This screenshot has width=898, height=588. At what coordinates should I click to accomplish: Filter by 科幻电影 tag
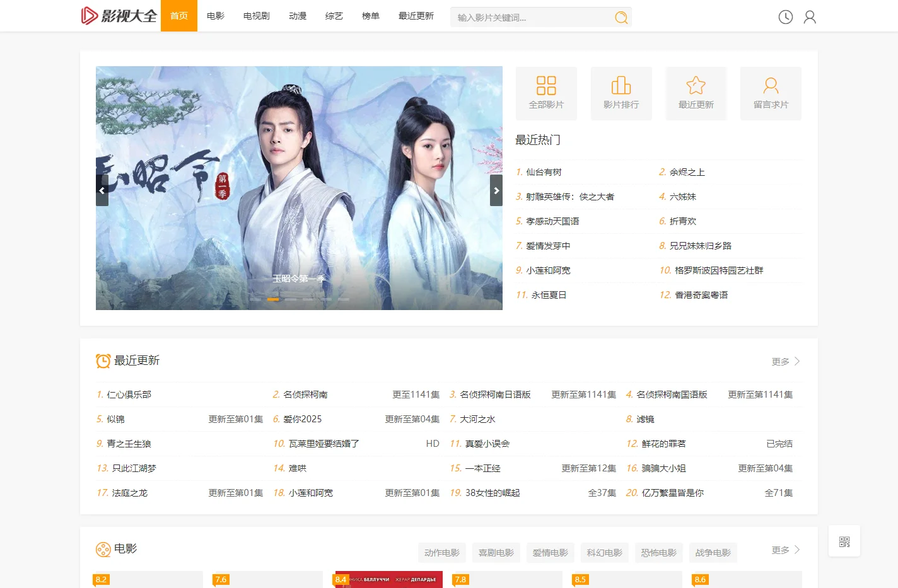(x=605, y=553)
